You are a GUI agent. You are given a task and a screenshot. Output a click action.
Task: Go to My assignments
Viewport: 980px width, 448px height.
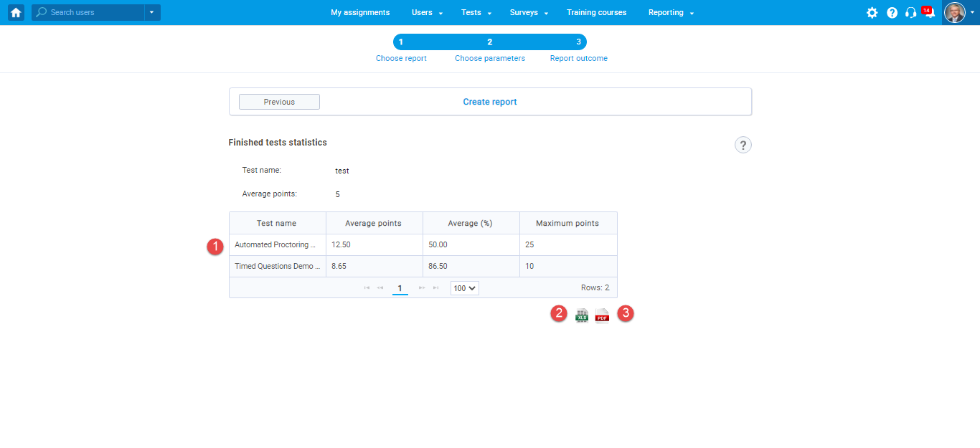click(360, 12)
